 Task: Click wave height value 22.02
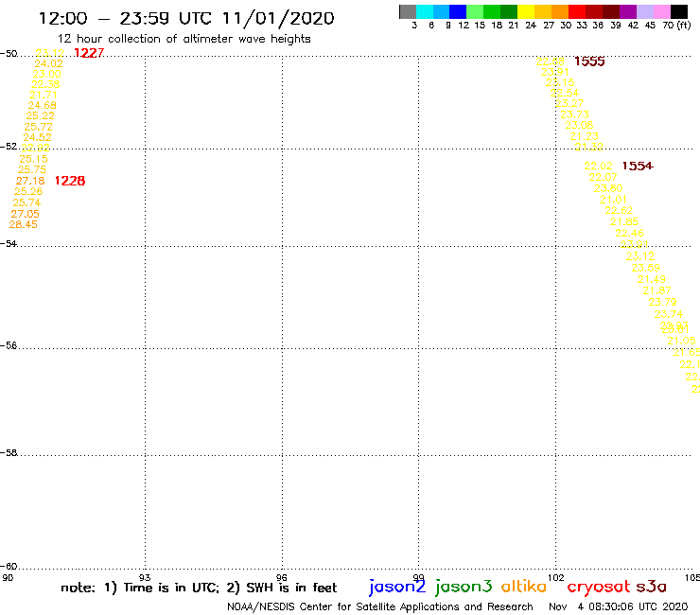click(598, 167)
